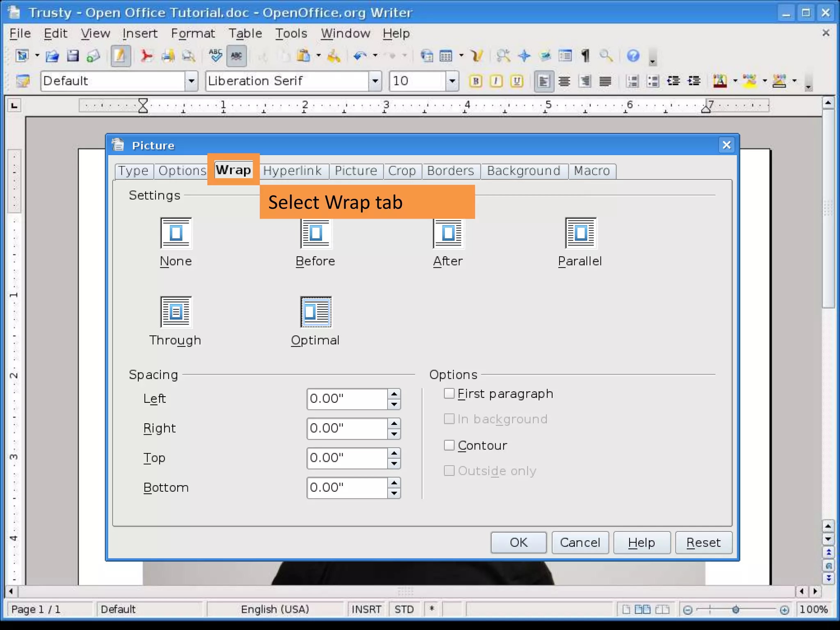Toggle AutoSpellcheck icon

237,56
